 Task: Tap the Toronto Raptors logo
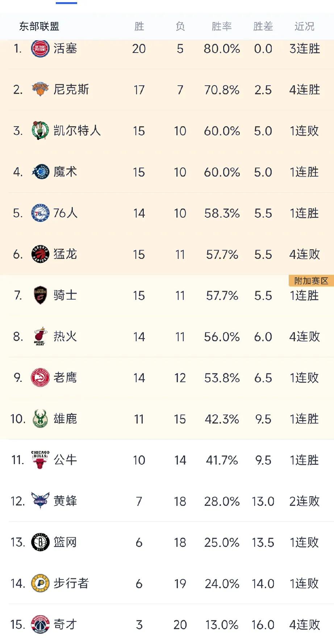[40, 254]
